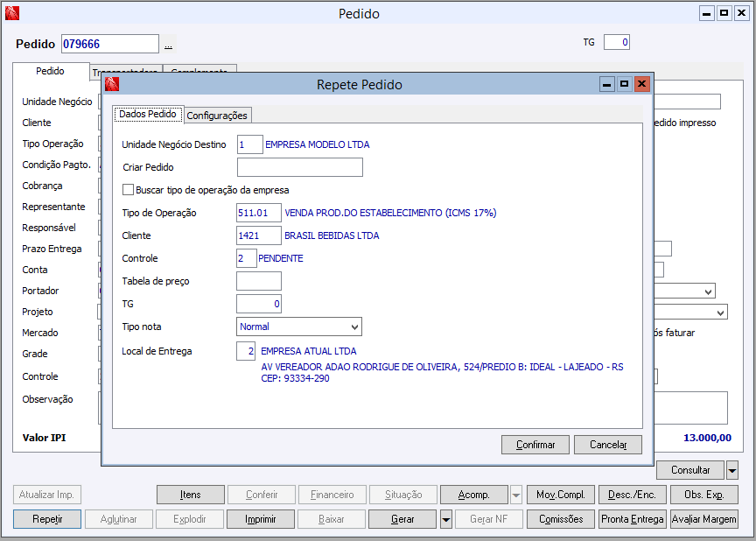Close the Repete Pedido dialog
The width and height of the screenshot is (756, 541).
(x=641, y=84)
